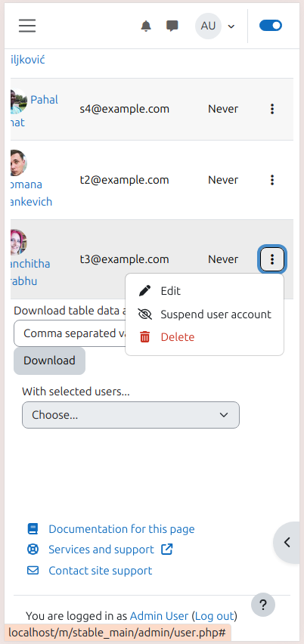Viewport: 304px width, 644px height.
Task: Click the help question mark button
Action: coord(263,605)
